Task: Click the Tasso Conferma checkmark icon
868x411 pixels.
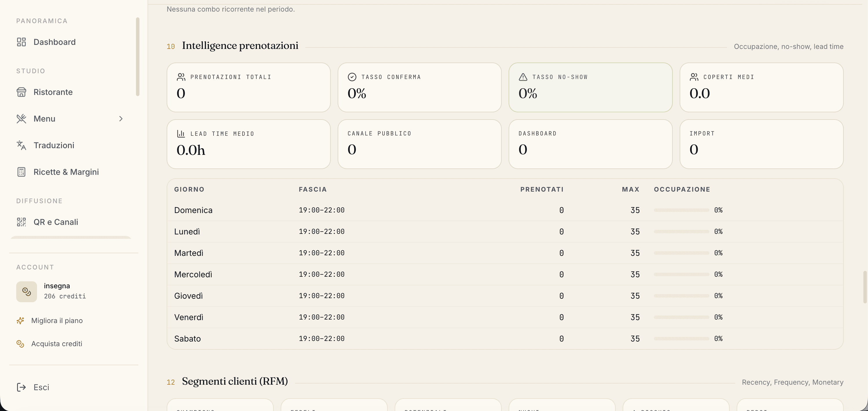Action: pos(352,77)
